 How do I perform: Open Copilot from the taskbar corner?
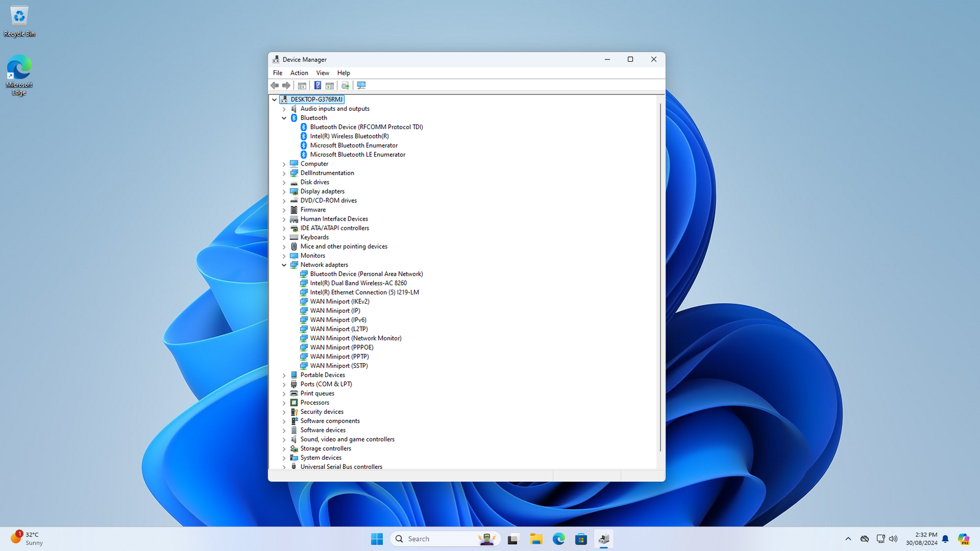(x=964, y=539)
